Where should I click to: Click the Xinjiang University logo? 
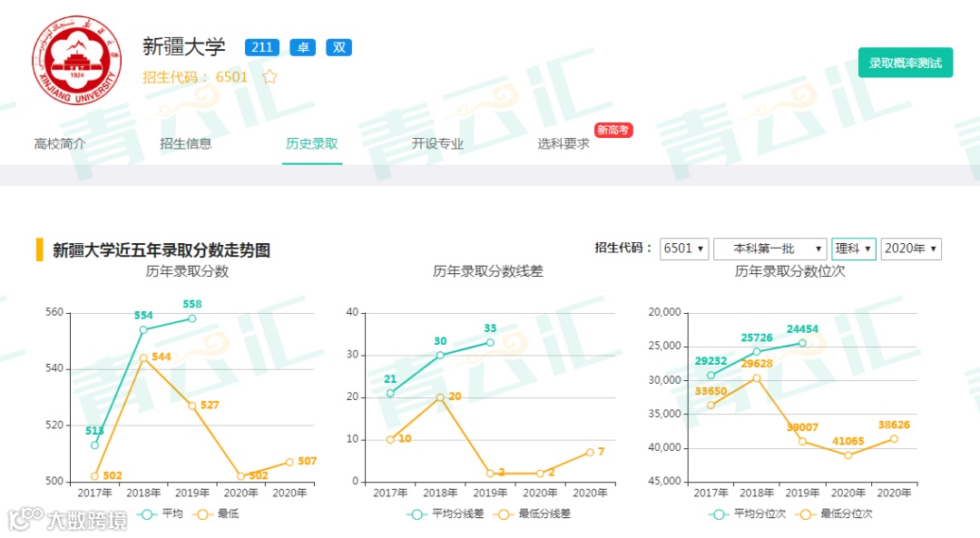(77, 60)
